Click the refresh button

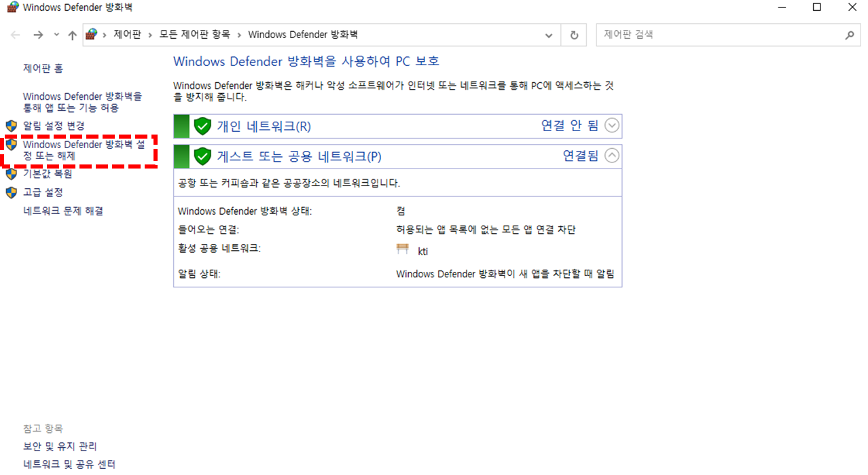pyautogui.click(x=575, y=35)
